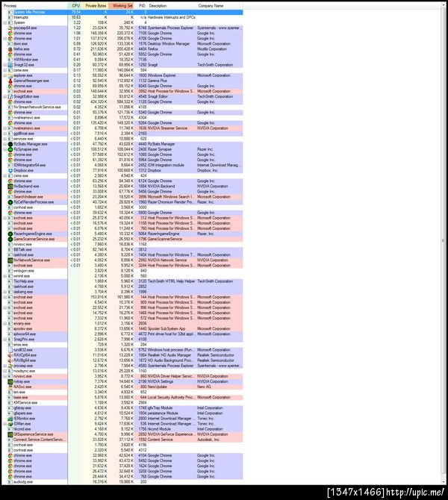The width and height of the screenshot is (448, 500).
Task: Sort by the Description column header
Action: coord(172,6)
